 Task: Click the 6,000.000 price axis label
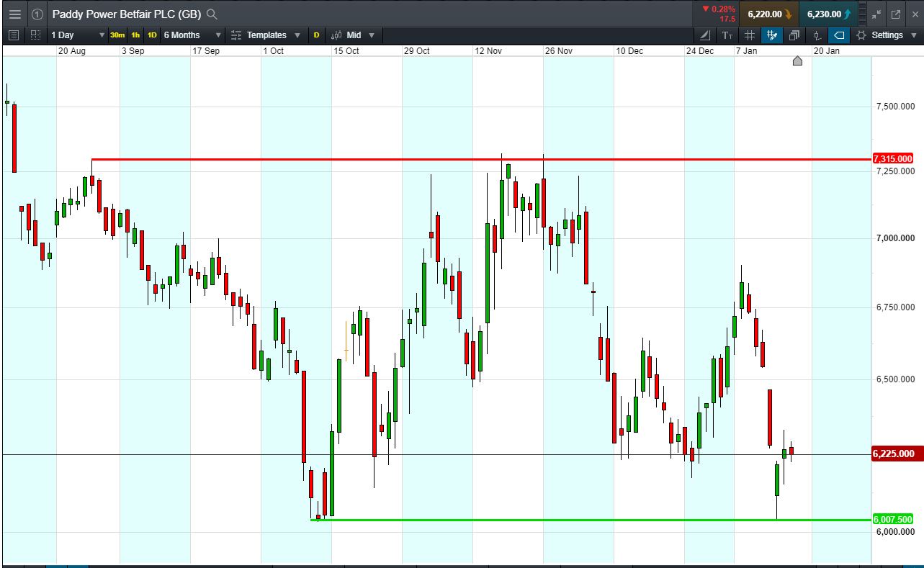coord(895,532)
